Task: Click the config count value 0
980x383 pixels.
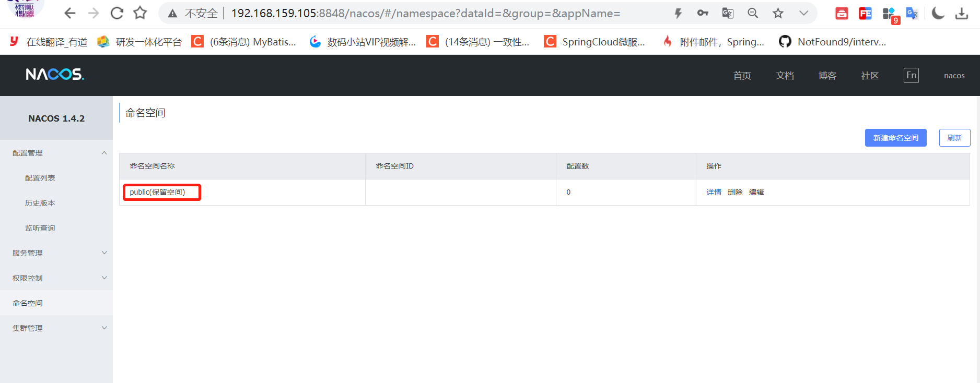Action: point(568,192)
